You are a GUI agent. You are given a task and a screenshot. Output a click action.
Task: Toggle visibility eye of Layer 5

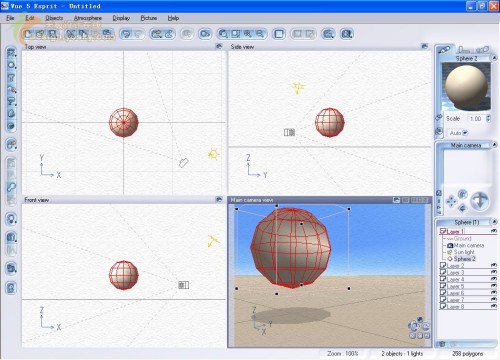click(x=494, y=286)
